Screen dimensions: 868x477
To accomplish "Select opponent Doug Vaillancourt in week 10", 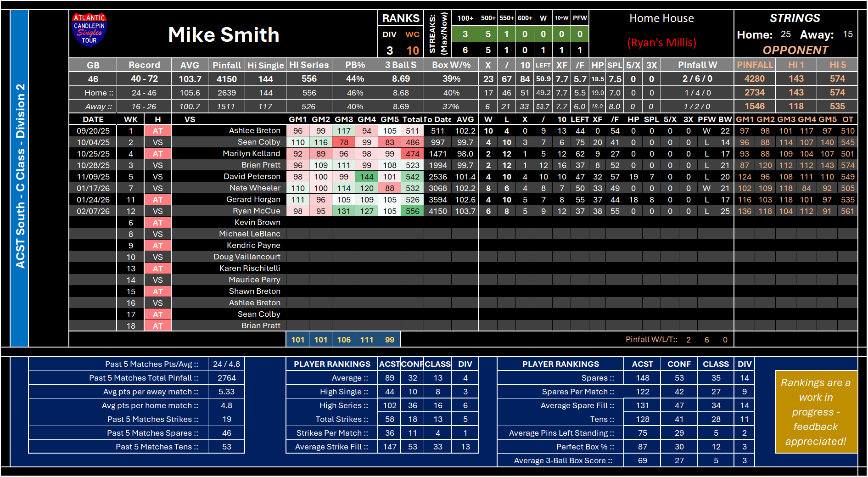I will pos(246,257).
